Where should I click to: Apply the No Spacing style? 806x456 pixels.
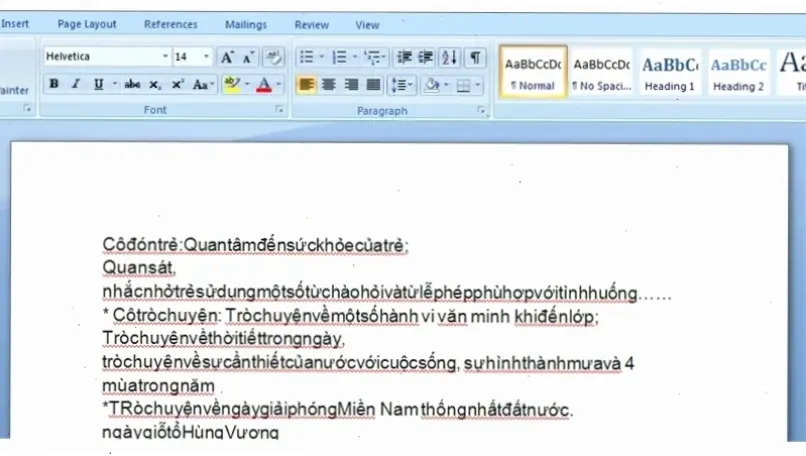pyautogui.click(x=602, y=72)
